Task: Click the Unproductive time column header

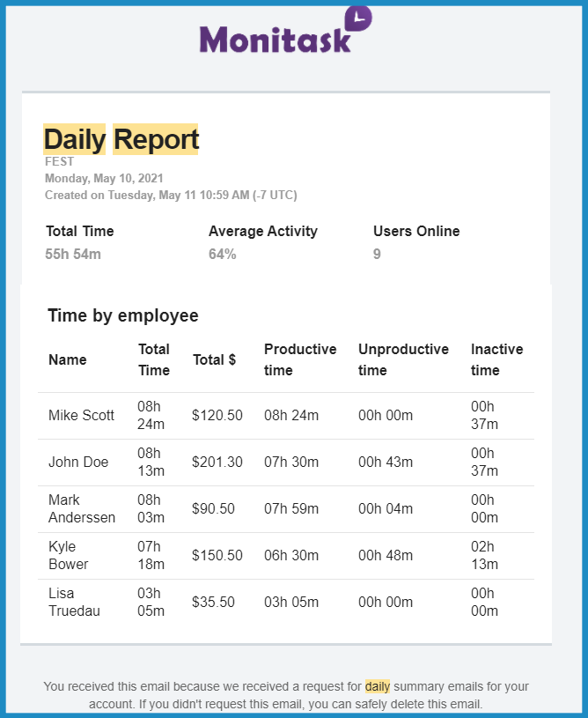Action: tap(404, 359)
